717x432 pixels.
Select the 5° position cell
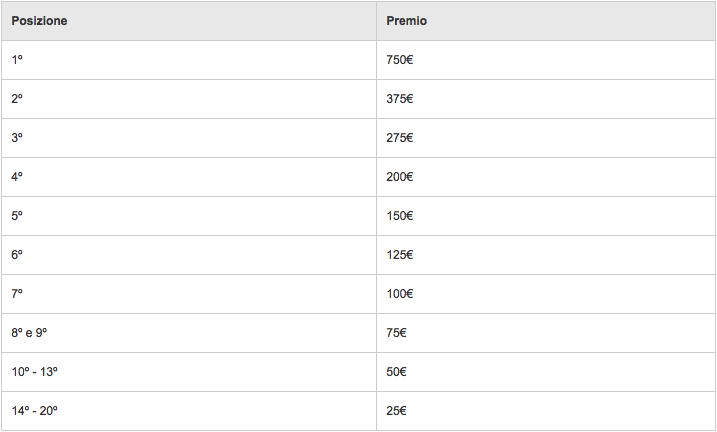[188, 216]
